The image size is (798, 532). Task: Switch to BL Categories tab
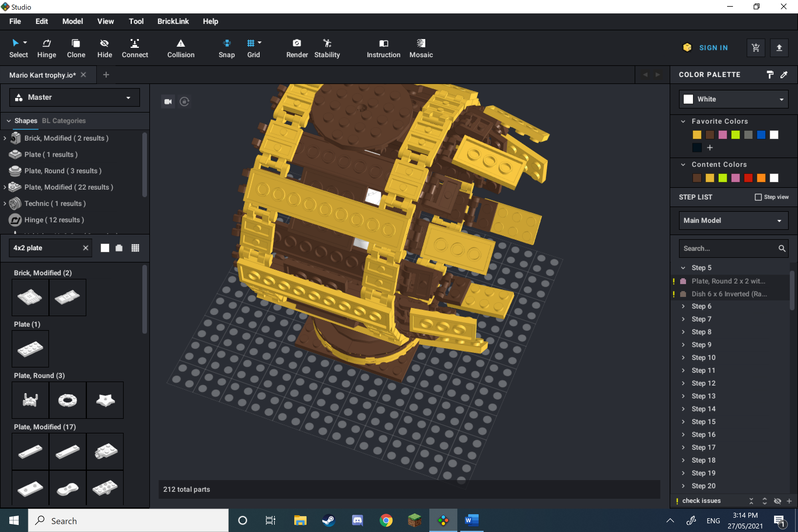[64, 121]
